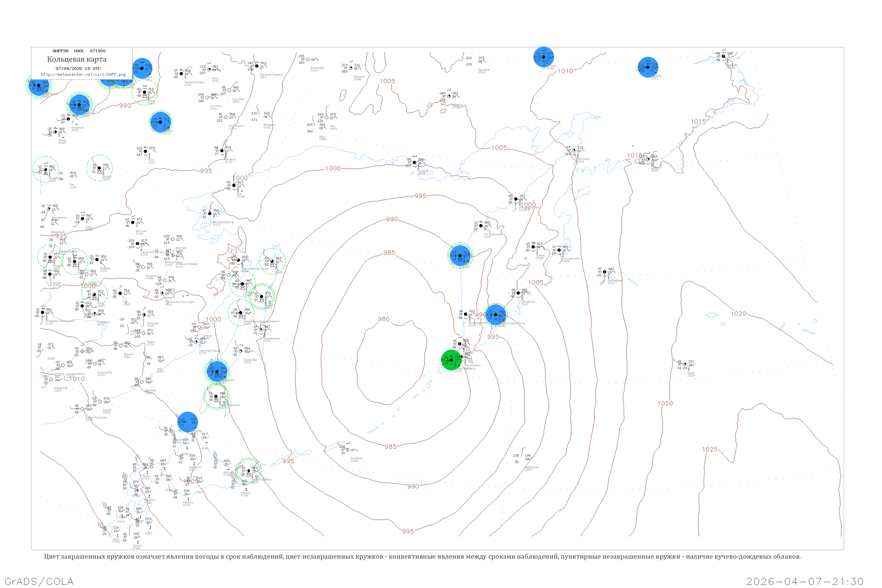The height and width of the screenshot is (588, 882).
Task: Click the GrADS/COLA label at bottom left
Action: point(39,581)
